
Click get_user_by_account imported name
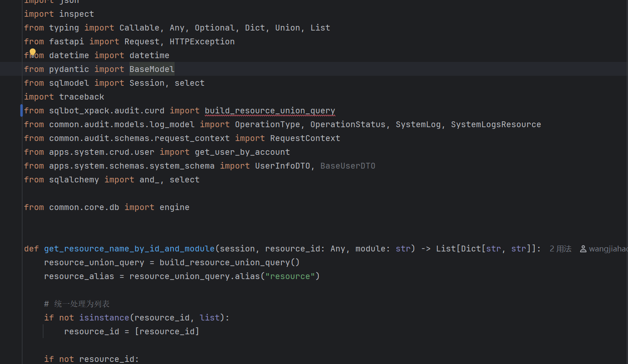coord(242,152)
